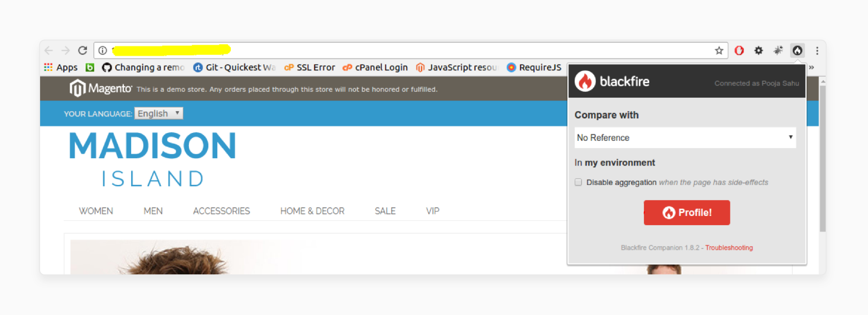
Task: Click the Madison Island store logo
Action: coord(153,159)
